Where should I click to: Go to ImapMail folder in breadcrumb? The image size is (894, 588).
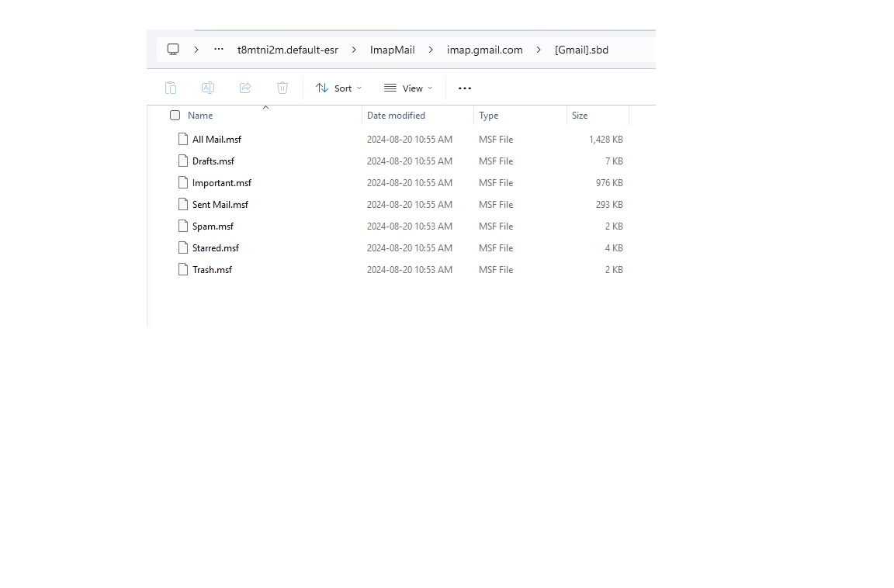pos(392,50)
